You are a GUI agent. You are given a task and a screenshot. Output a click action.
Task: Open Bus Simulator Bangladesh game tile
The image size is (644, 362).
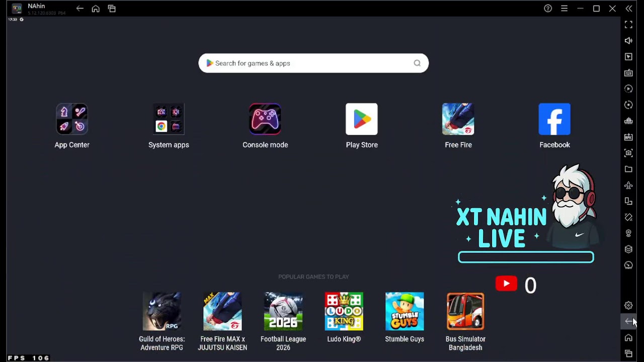click(465, 311)
